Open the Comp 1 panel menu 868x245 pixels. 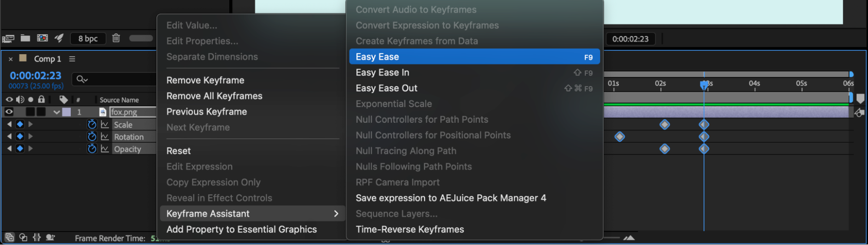72,59
